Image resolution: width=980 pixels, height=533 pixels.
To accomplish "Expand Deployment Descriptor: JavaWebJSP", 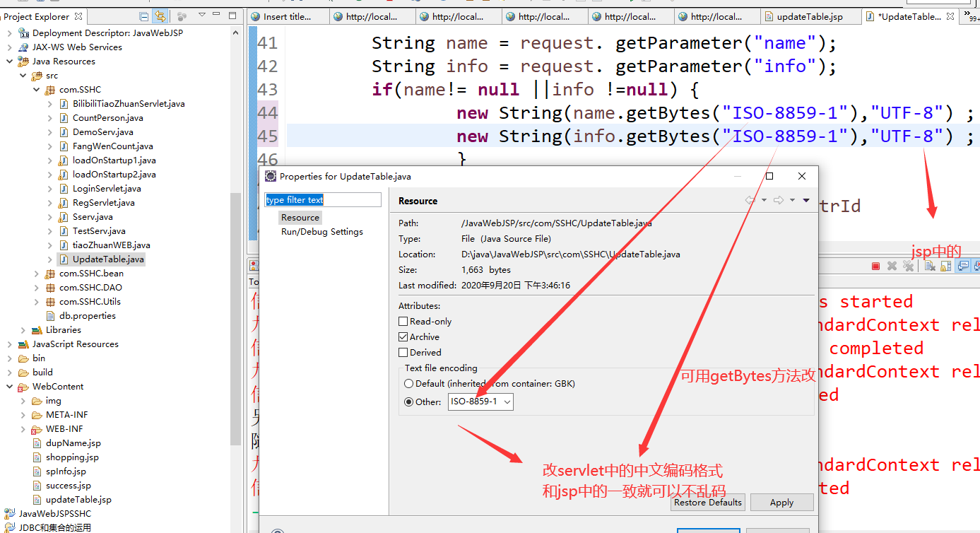I will coord(9,33).
